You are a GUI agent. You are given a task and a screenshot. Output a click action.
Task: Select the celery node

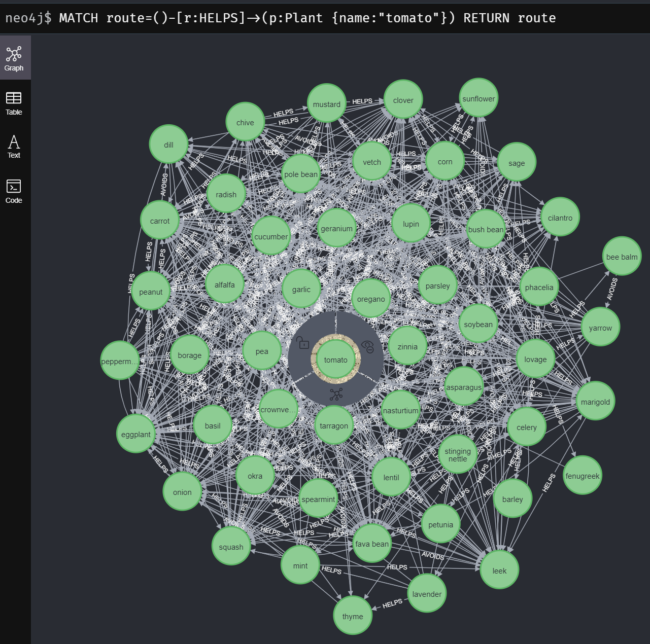[x=527, y=427]
